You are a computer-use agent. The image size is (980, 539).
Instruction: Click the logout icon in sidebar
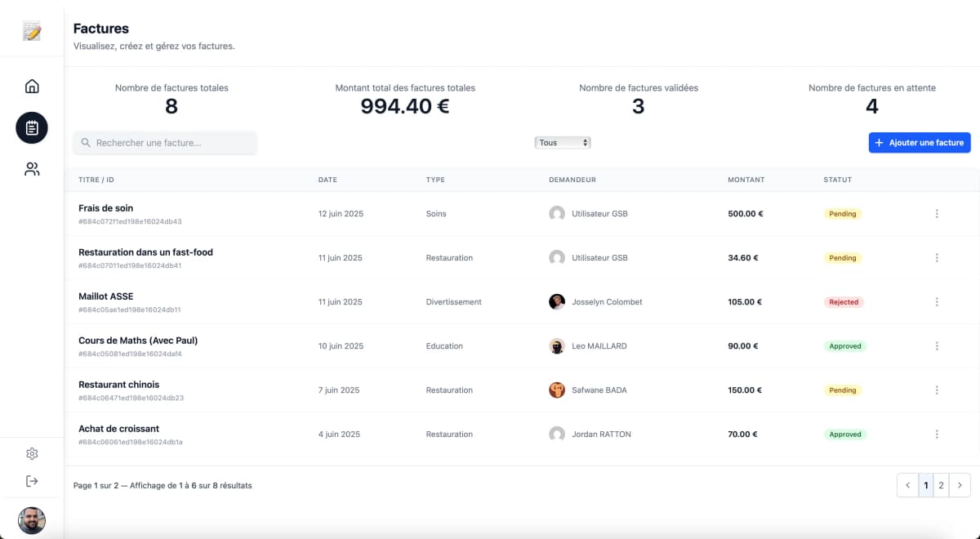[x=32, y=481]
